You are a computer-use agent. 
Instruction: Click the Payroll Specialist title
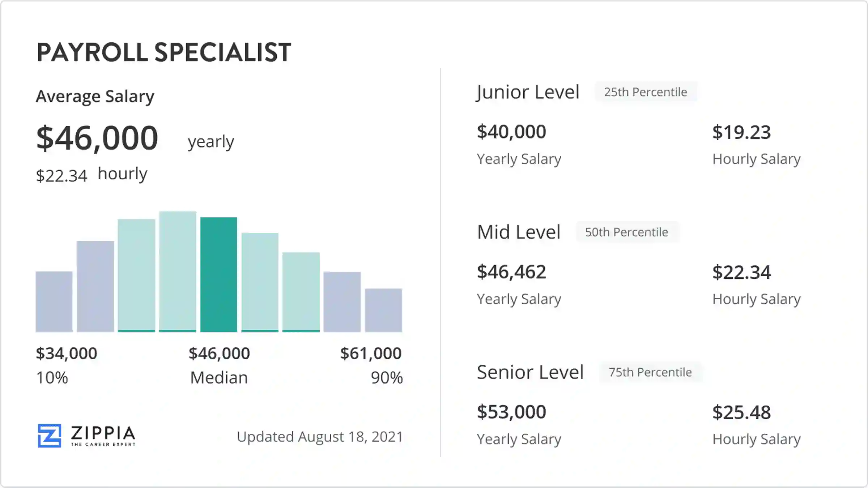164,52
